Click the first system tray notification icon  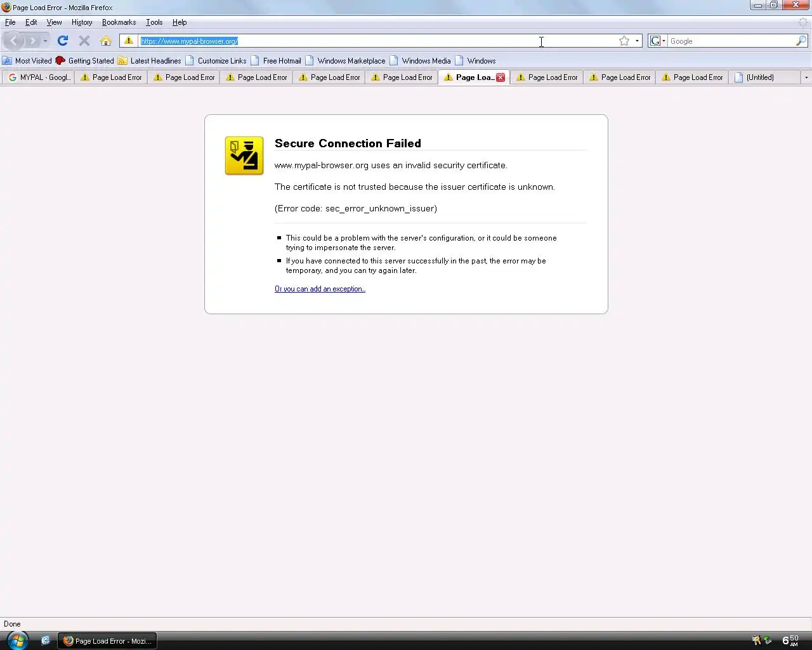pyautogui.click(x=756, y=640)
